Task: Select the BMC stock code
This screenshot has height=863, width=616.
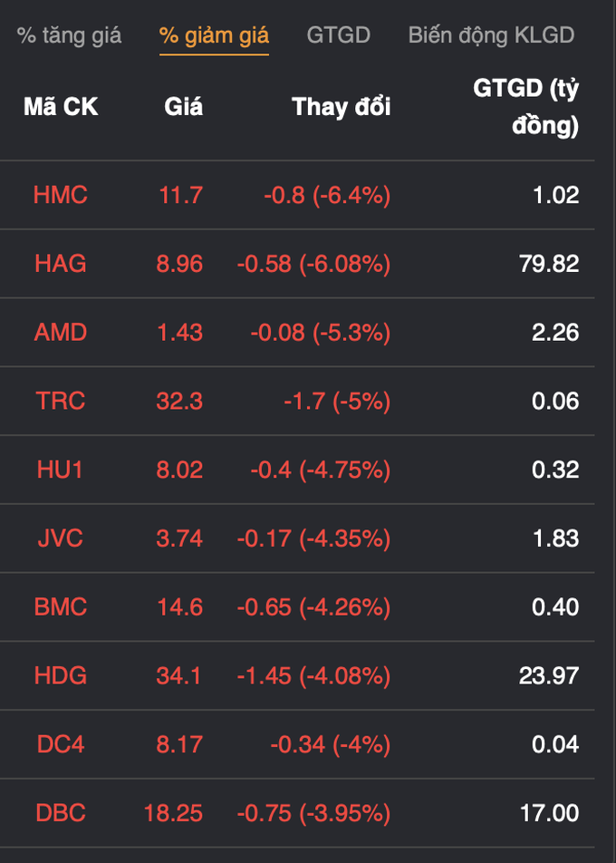Action: (x=61, y=606)
